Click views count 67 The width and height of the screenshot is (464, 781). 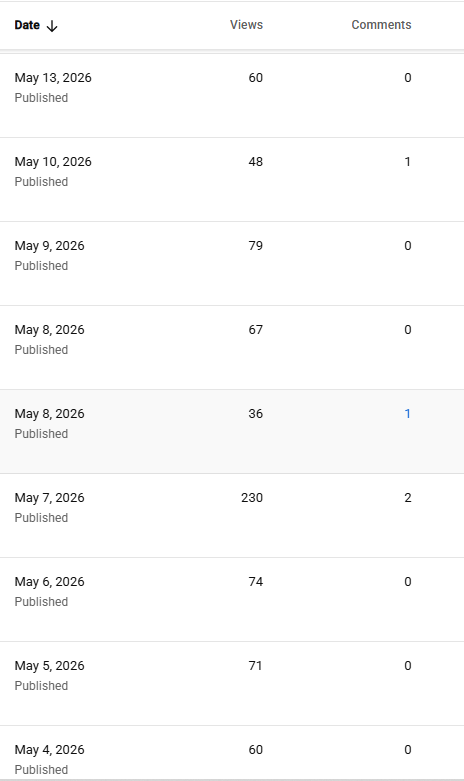coord(255,330)
